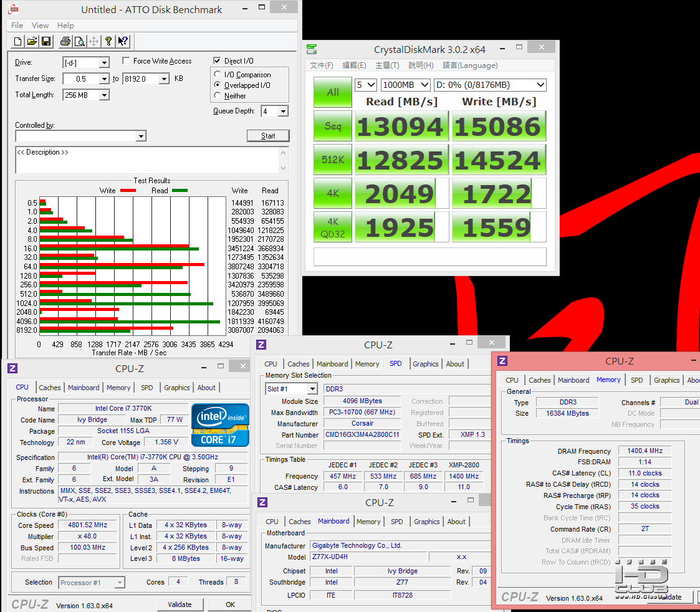Click the Seq test button in CrystalDiskMark
700x612 pixels.
click(333, 127)
